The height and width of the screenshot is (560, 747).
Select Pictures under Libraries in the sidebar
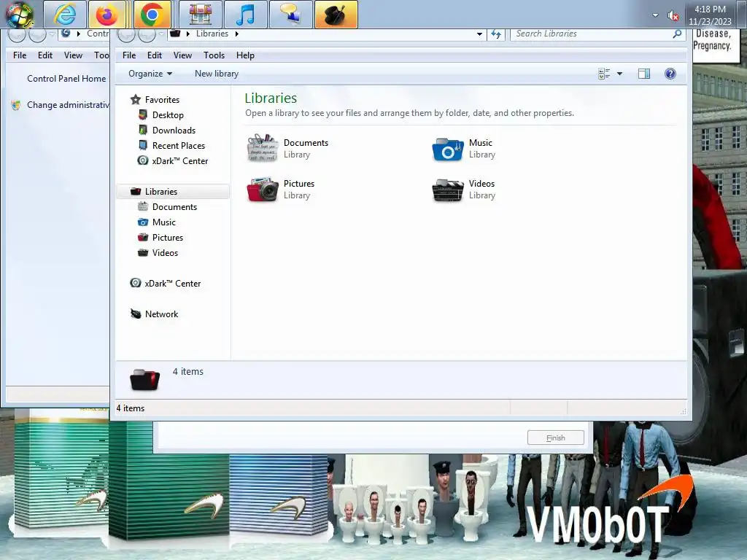167,237
